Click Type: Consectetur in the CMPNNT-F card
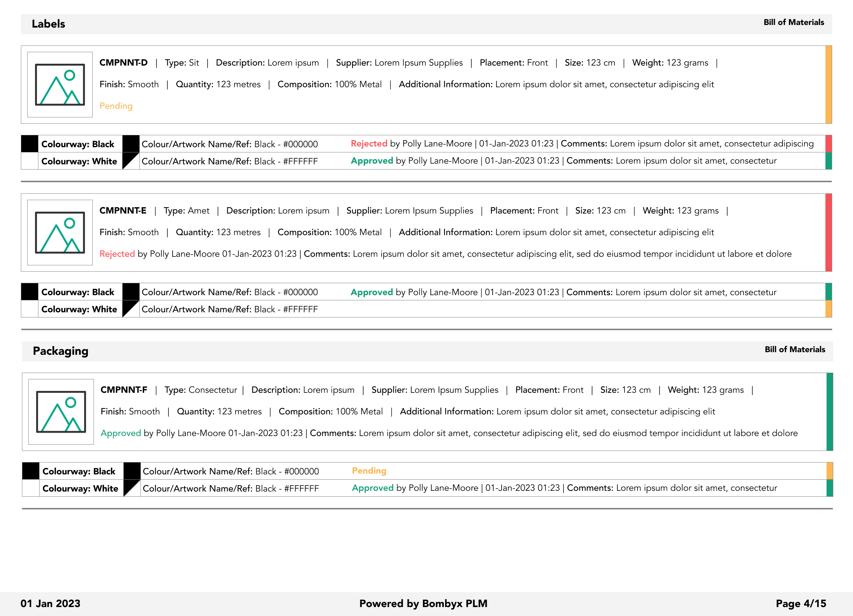853x616 pixels. [201, 390]
